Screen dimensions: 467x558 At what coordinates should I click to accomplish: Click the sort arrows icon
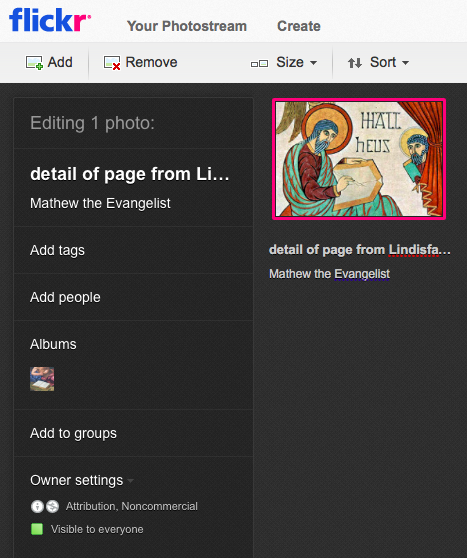[355, 63]
